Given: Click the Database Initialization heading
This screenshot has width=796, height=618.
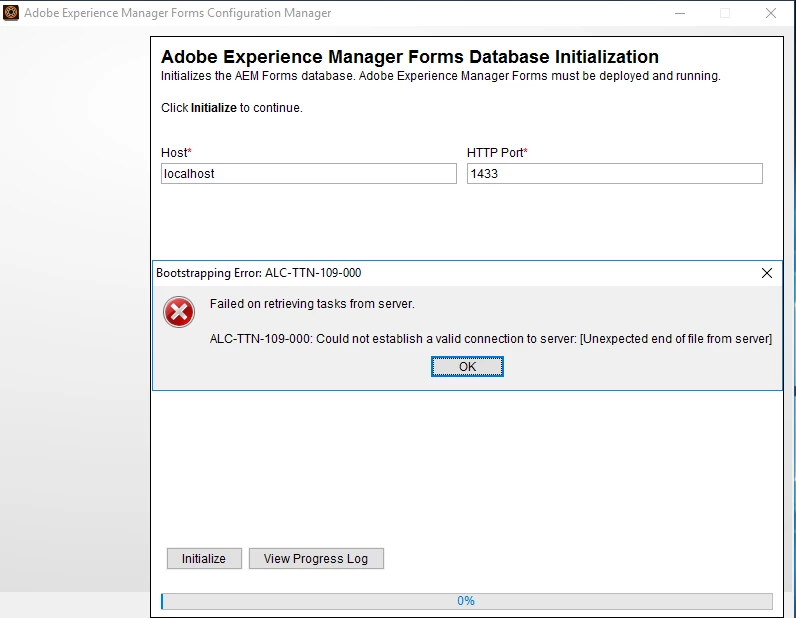Looking at the screenshot, I should [410, 56].
